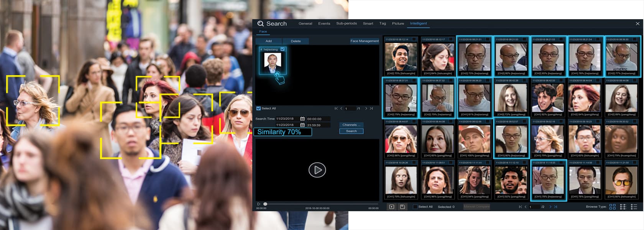Click the save/backup icon in results toolbar
This screenshot has height=230, width=644.
402,207
